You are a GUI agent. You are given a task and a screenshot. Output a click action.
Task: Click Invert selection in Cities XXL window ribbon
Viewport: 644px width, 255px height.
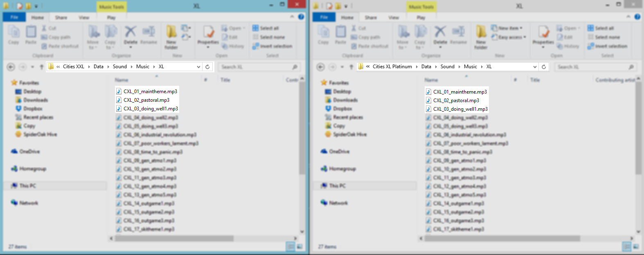(x=272, y=46)
